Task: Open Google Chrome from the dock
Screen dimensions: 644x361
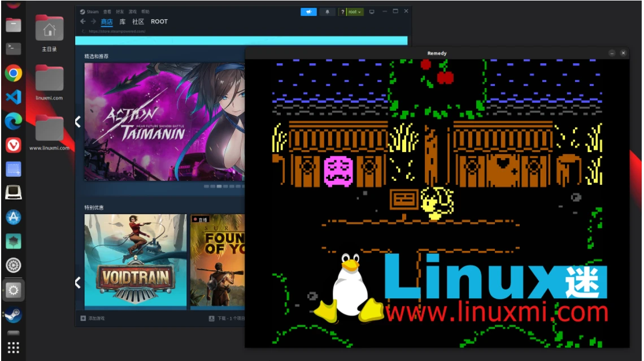Action: coord(13,73)
